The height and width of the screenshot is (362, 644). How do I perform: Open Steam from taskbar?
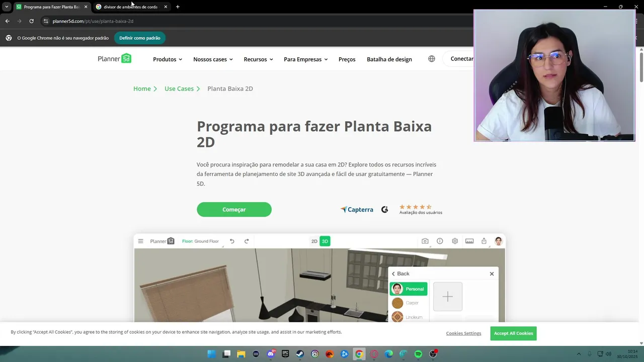300,354
